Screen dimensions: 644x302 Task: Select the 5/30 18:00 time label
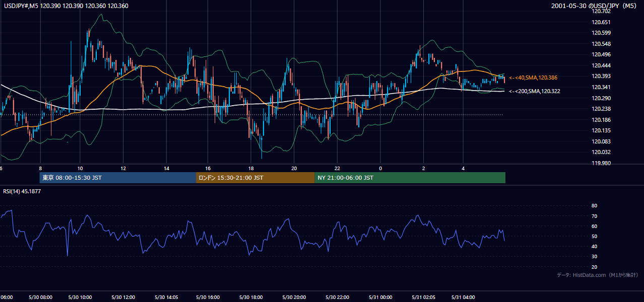251,297
